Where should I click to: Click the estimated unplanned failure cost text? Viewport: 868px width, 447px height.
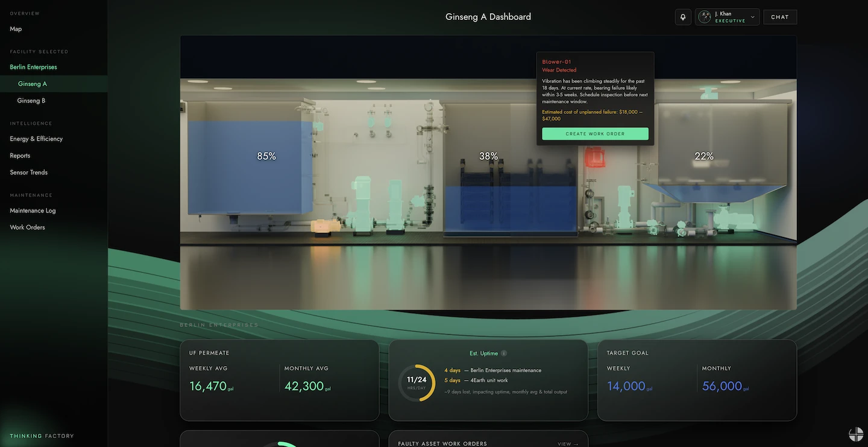[593, 115]
